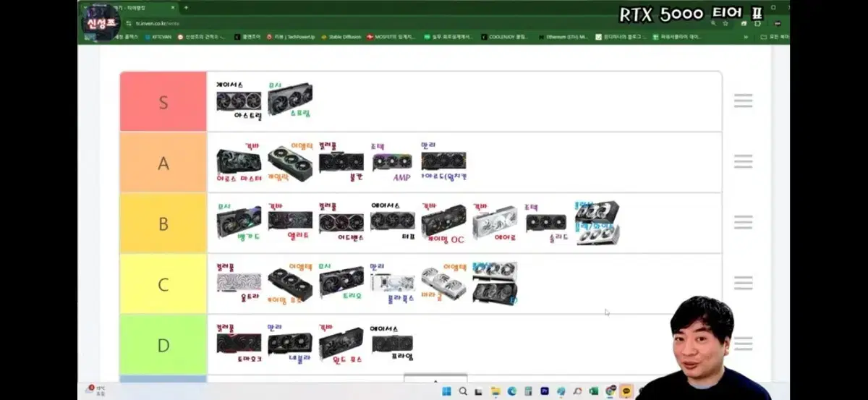Image resolution: width=868 pixels, height=400 pixels.
Task: Click the C tier row drag handle
Action: point(743,283)
